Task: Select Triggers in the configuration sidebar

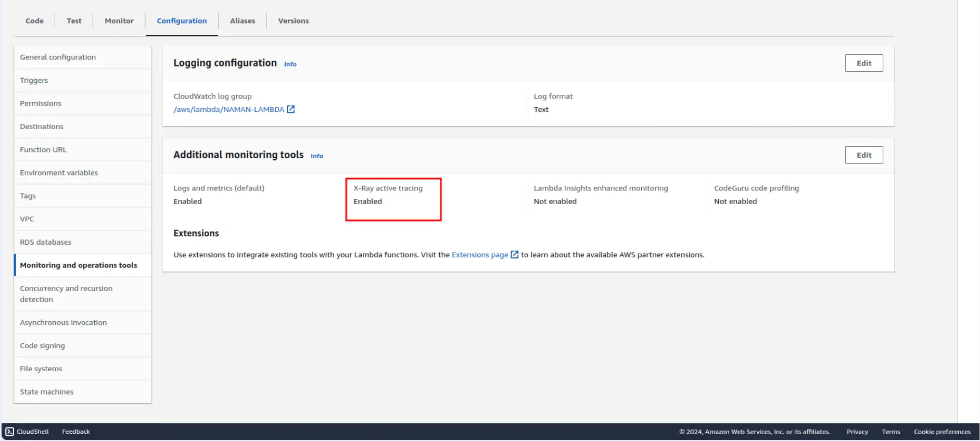Action: [x=34, y=80]
